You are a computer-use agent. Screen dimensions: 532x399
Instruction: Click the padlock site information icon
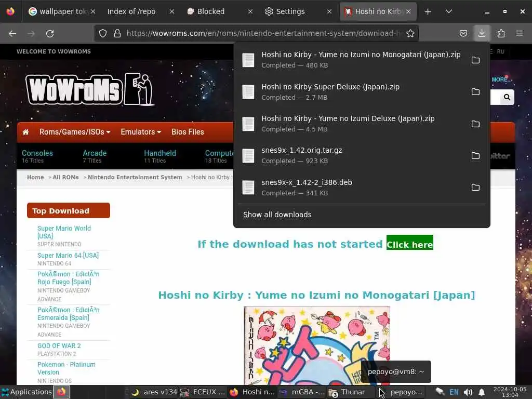(x=117, y=33)
